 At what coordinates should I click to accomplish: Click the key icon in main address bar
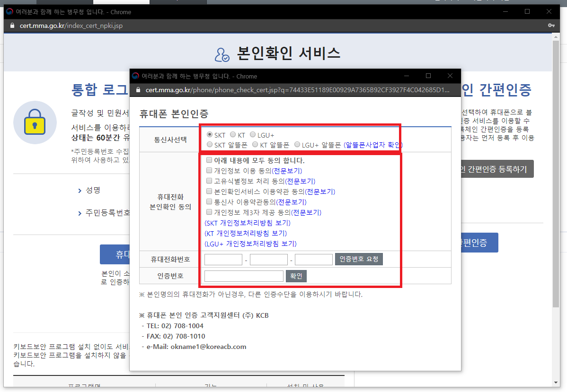[x=551, y=26]
